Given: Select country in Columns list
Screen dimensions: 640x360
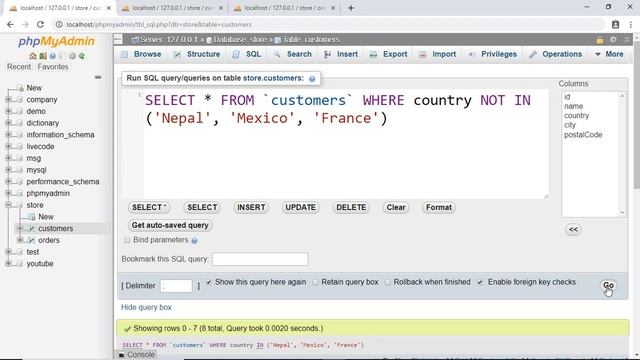Looking at the screenshot, I should tap(576, 116).
